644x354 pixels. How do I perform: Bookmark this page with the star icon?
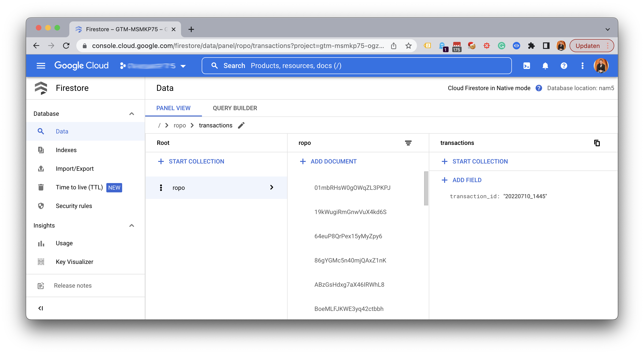pos(408,46)
